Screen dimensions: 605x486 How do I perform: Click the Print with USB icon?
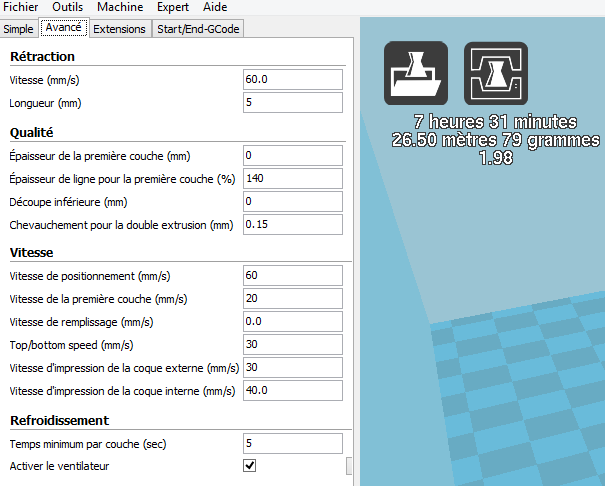pos(496,73)
